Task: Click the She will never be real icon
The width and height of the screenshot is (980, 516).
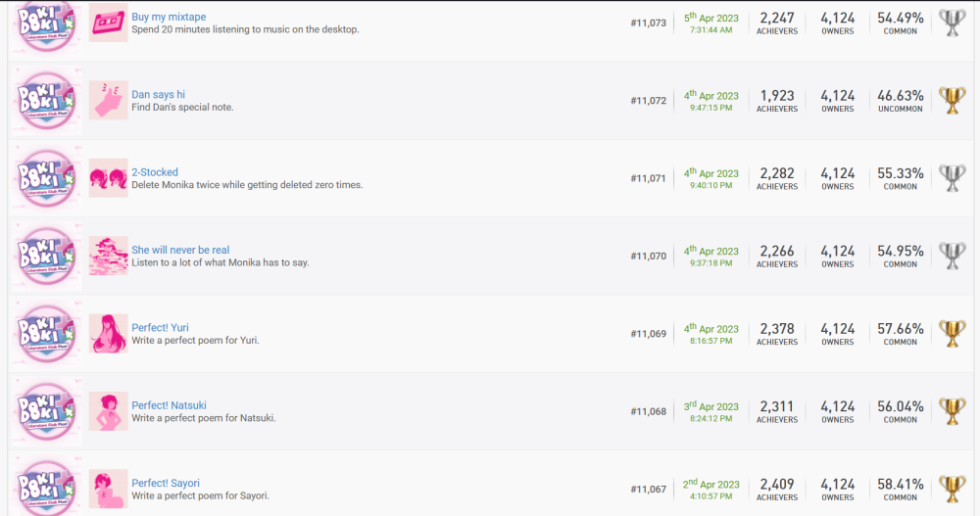Action: 108,256
